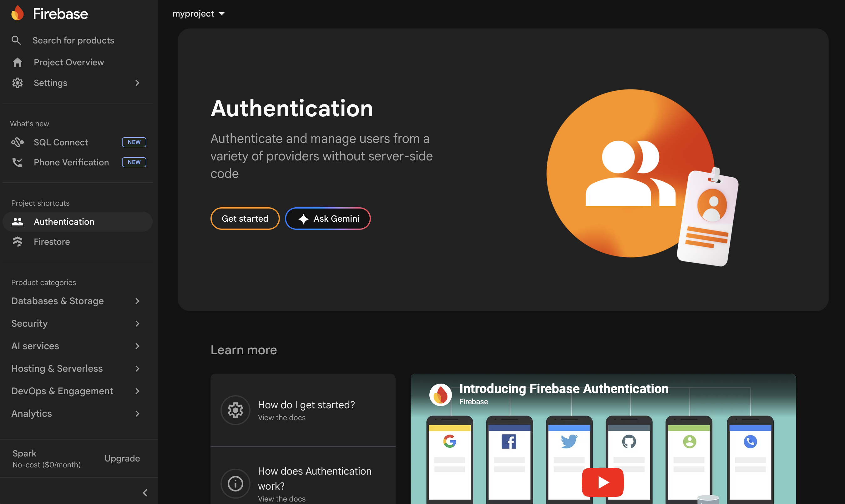Viewport: 845px width, 504px height.
Task: Click the Firebase channel name under the video title
Action: [473, 401]
